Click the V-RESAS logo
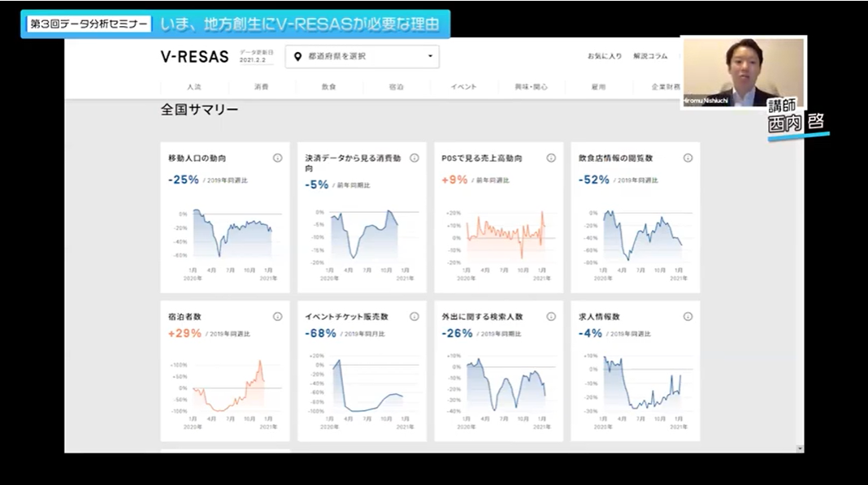 pyautogui.click(x=194, y=57)
